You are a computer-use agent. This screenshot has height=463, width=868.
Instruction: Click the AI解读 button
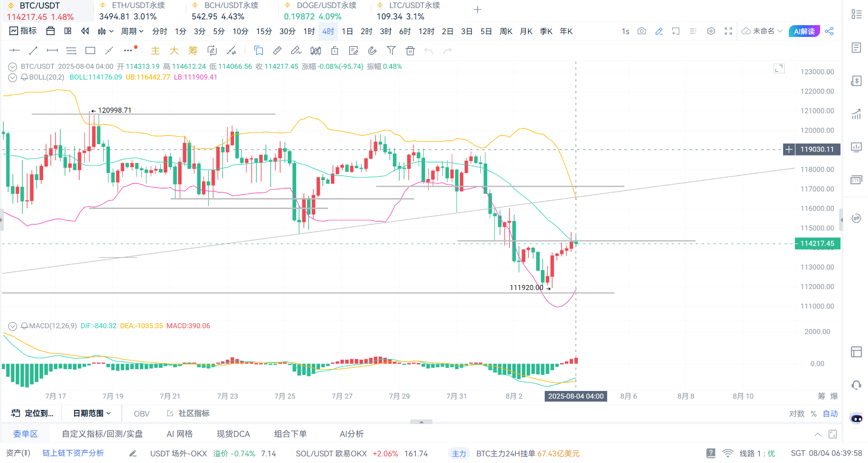804,31
